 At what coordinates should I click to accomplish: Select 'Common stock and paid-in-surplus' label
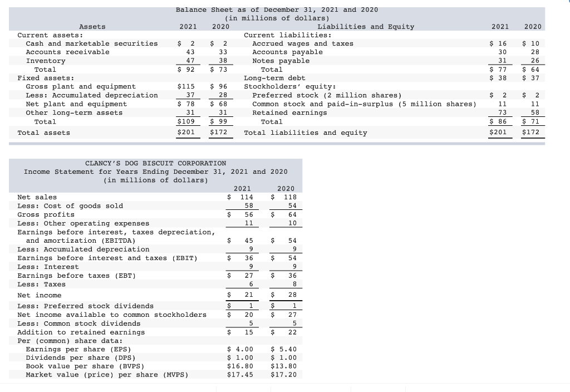tap(323, 104)
